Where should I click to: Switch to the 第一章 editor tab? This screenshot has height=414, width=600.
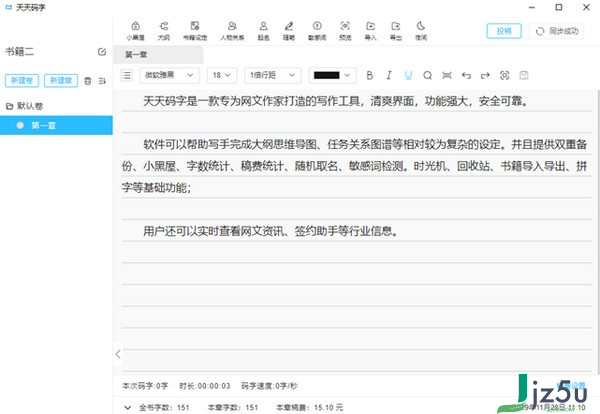tap(158, 55)
